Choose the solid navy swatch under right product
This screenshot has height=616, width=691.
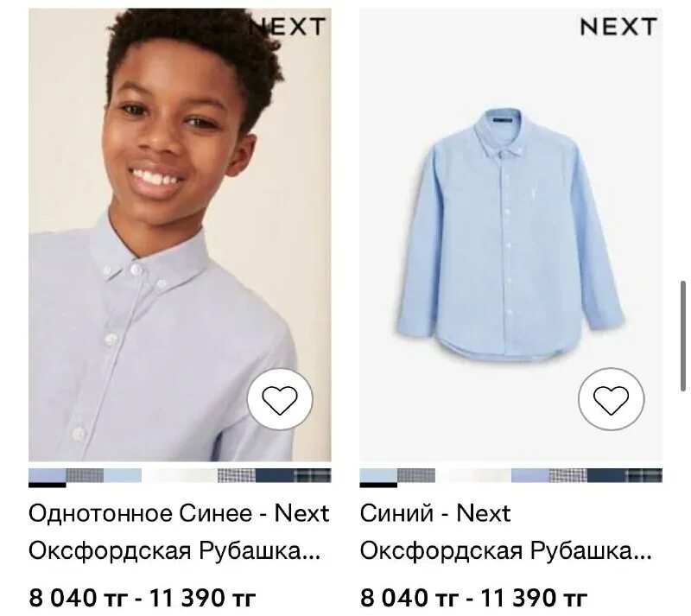[606, 476]
